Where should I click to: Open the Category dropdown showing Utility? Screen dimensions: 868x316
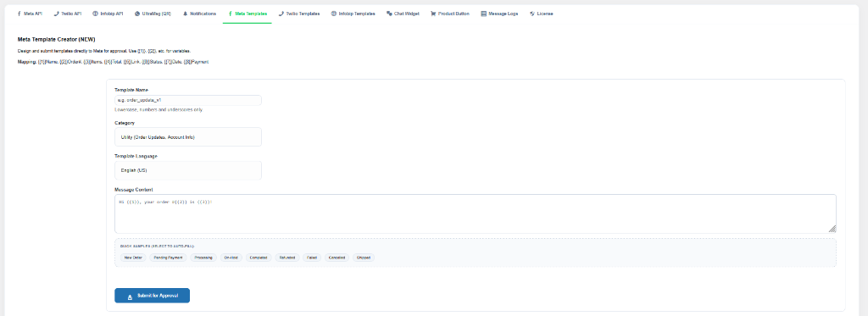coord(188,136)
